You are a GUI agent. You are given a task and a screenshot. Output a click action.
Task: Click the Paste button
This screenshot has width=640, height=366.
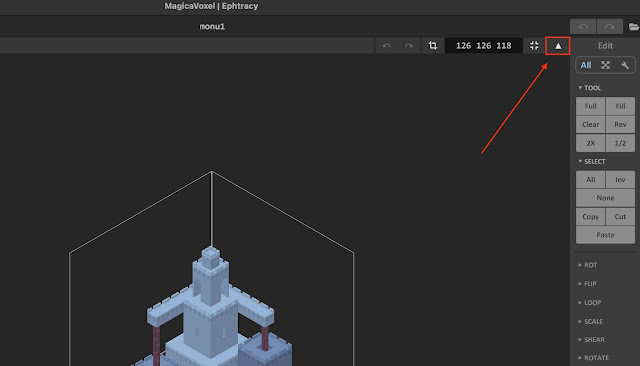(605, 235)
